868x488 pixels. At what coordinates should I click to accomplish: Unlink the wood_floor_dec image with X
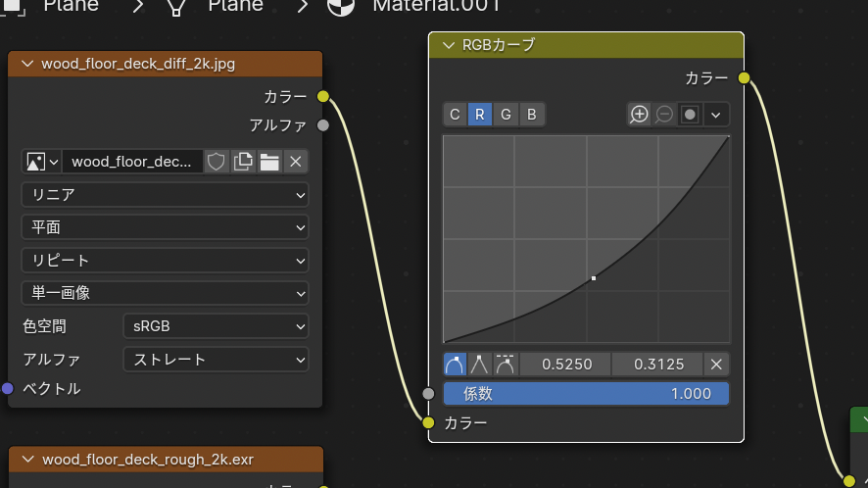pyautogui.click(x=296, y=162)
